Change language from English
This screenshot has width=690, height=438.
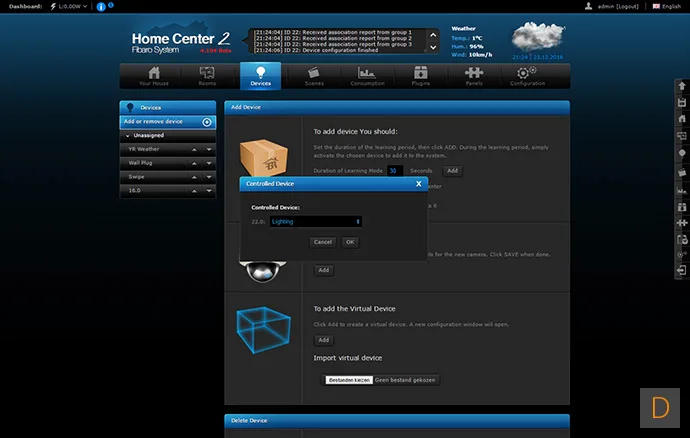667,7
